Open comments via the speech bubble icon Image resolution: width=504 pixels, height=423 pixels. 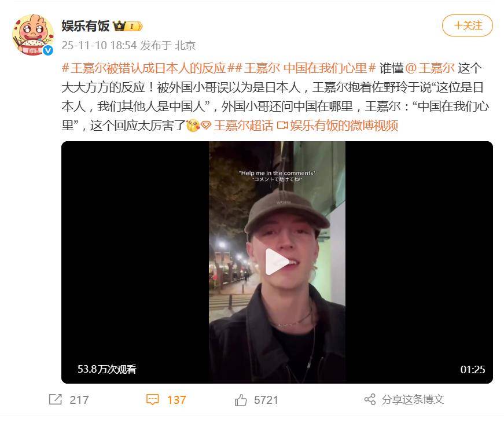click(x=152, y=399)
